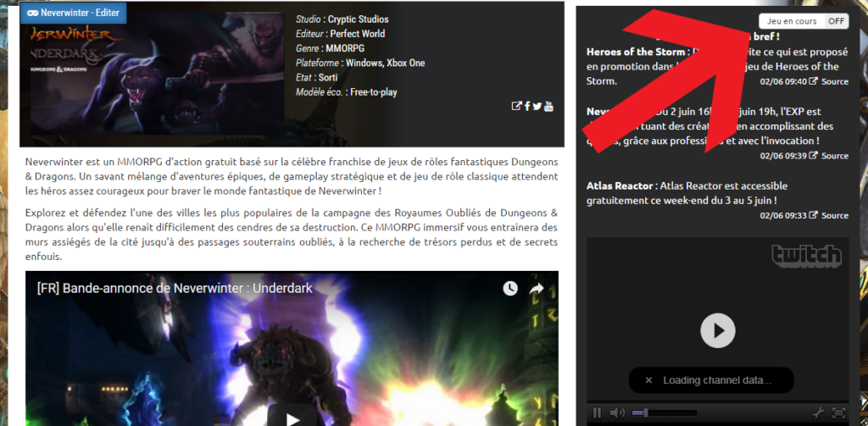Click the Genre value MMORPG in info box
The width and height of the screenshot is (868, 426).
[345, 48]
